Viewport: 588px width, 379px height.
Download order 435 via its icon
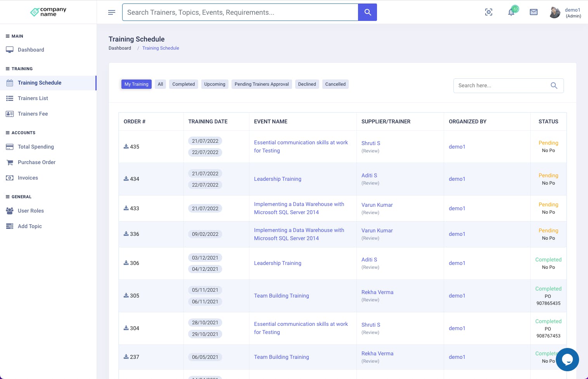(x=126, y=146)
